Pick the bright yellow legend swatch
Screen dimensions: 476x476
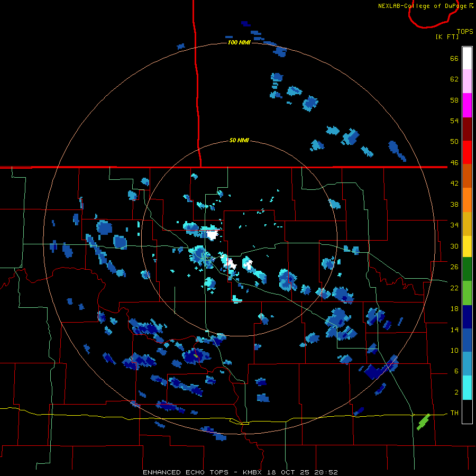click(x=467, y=246)
